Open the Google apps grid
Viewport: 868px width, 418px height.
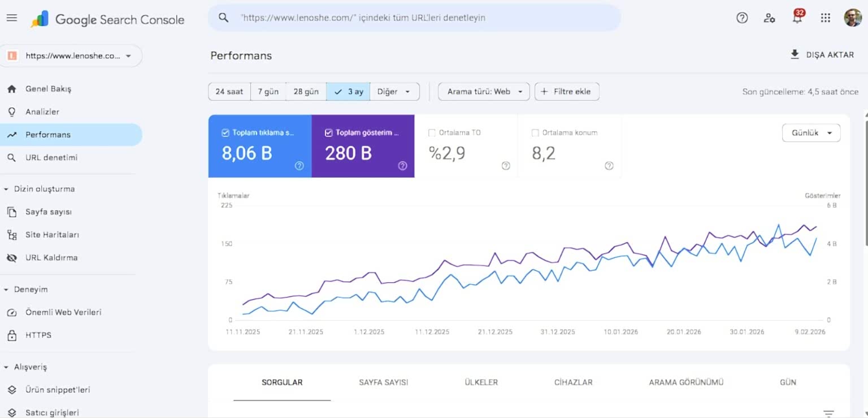826,18
